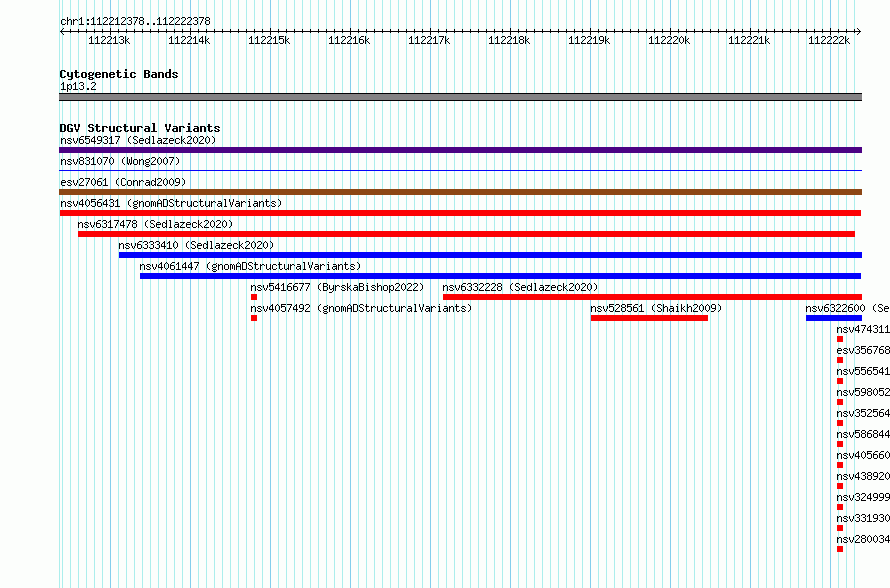The image size is (890, 588).
Task: Click the blue nsv6333410 variant bar
Action: pyautogui.click(x=490, y=255)
